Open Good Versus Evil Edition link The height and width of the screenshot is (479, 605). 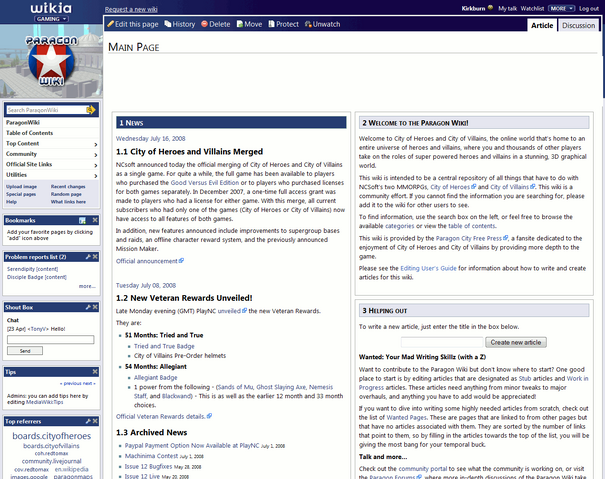pos(205,183)
